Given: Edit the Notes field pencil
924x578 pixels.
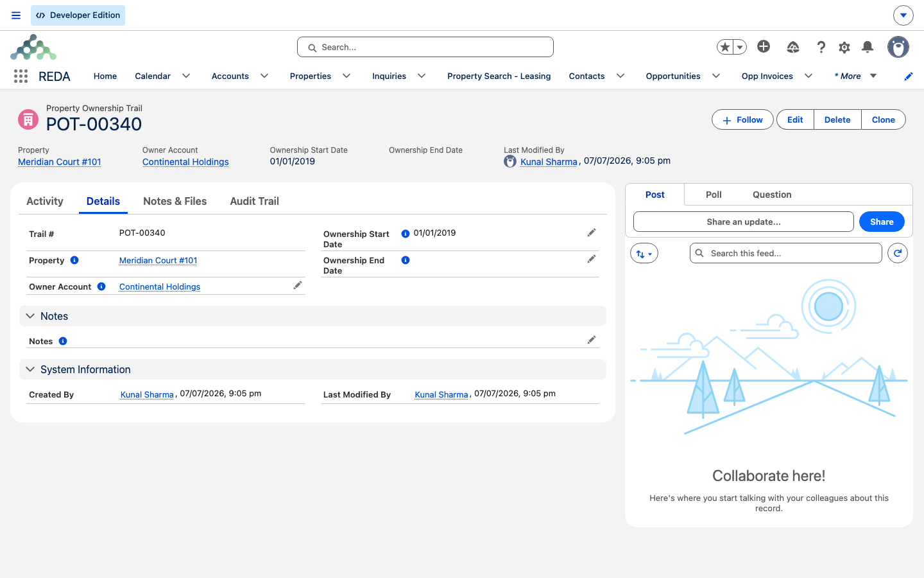Looking at the screenshot, I should click(x=592, y=340).
